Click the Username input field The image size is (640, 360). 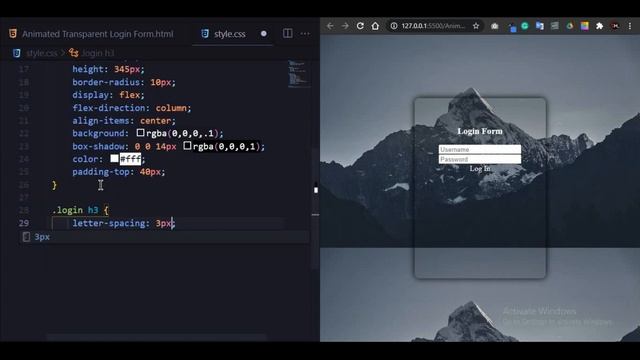tap(480, 149)
